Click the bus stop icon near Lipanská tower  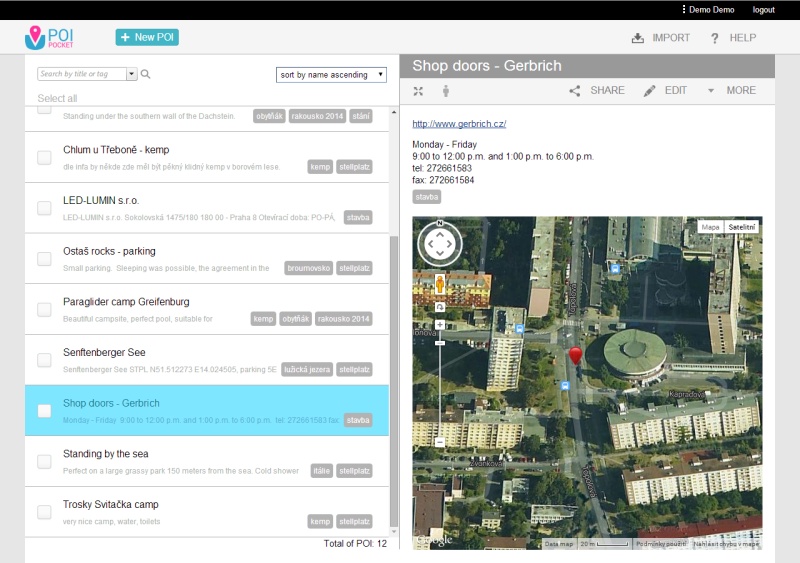click(519, 329)
